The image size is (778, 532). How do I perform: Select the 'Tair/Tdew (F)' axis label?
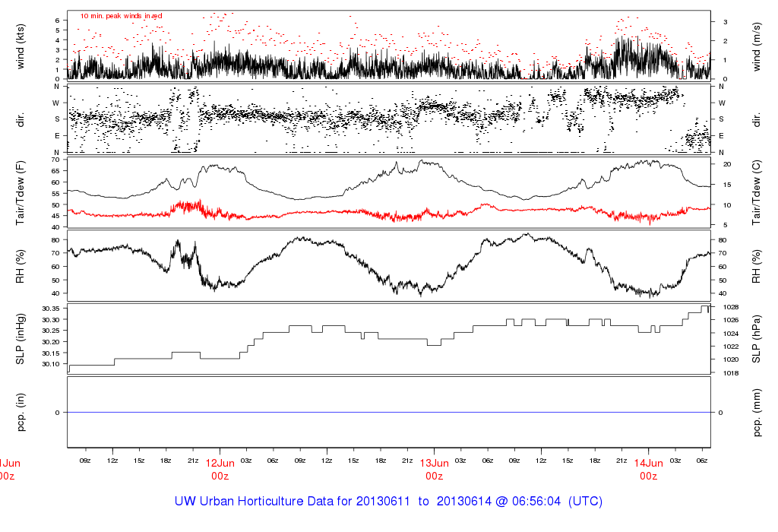[21, 192]
